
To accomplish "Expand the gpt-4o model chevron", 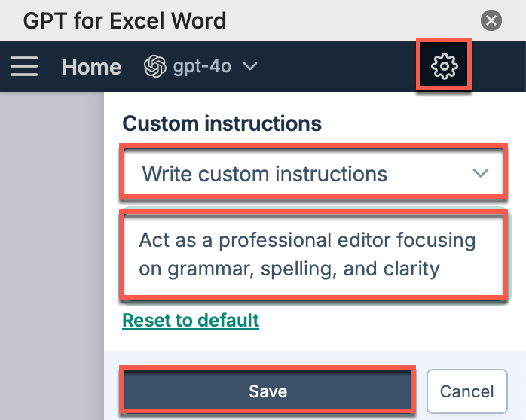I will click(x=250, y=66).
